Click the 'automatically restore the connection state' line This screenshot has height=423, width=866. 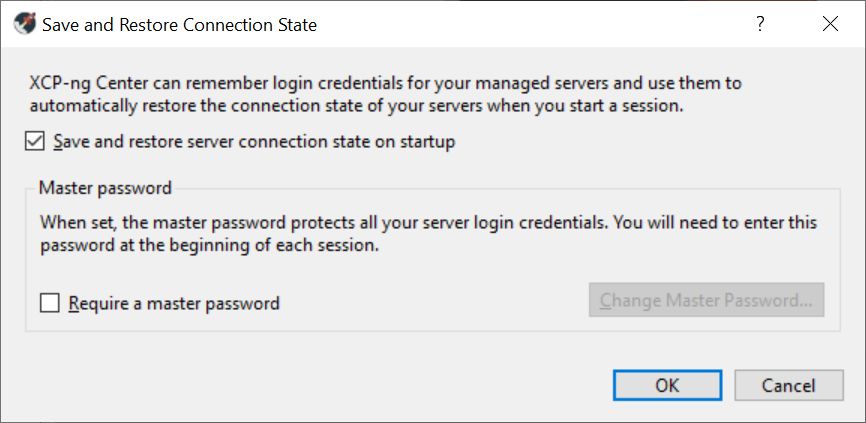point(357,105)
